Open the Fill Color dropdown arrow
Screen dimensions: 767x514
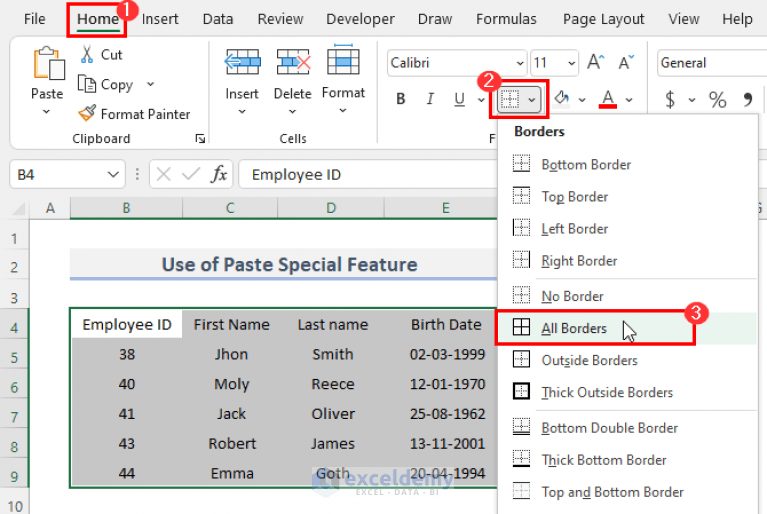tap(582, 100)
